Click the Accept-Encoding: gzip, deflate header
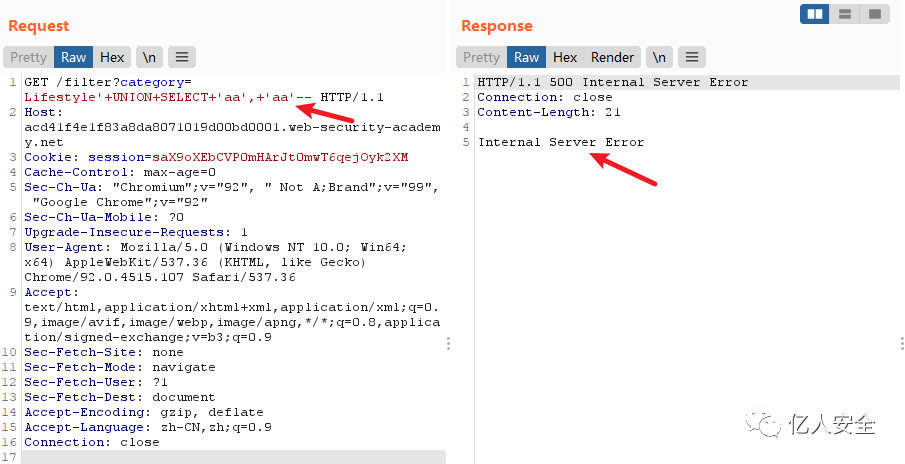 144,412
